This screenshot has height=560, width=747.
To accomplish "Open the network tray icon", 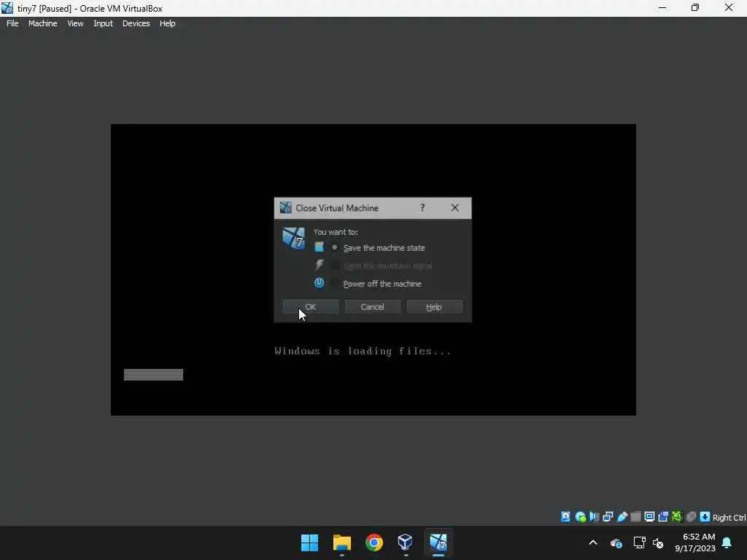I will [639, 542].
